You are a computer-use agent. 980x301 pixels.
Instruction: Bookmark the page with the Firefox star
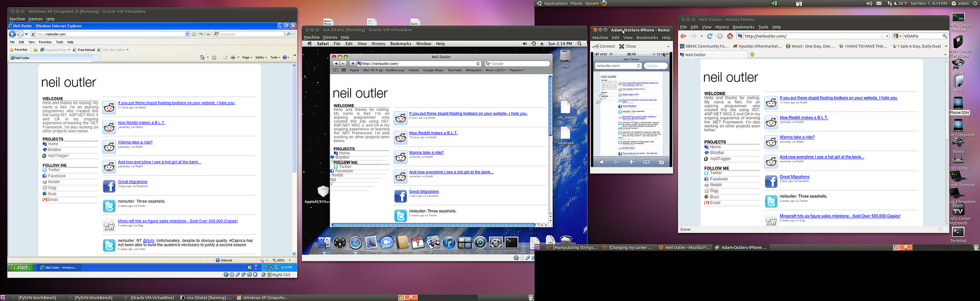pos(881,36)
